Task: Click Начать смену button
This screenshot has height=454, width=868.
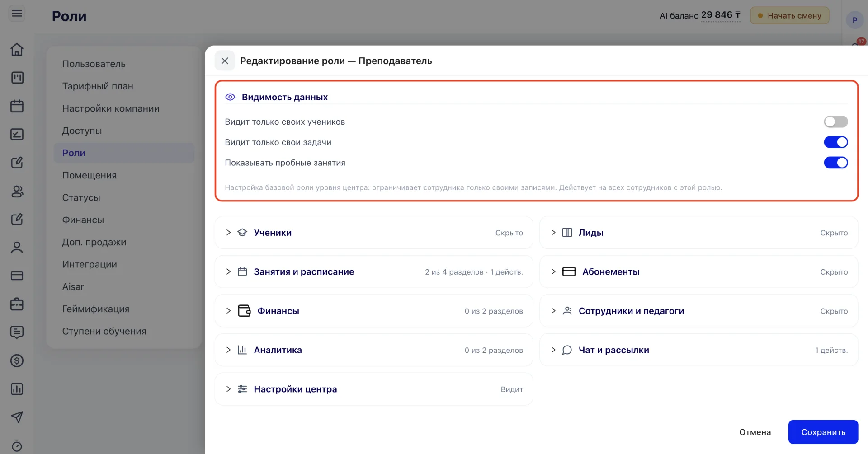Action: 789,16
